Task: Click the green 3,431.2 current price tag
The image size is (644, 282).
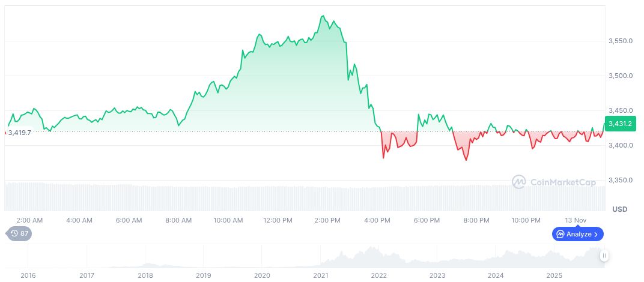Action: pyautogui.click(x=620, y=124)
